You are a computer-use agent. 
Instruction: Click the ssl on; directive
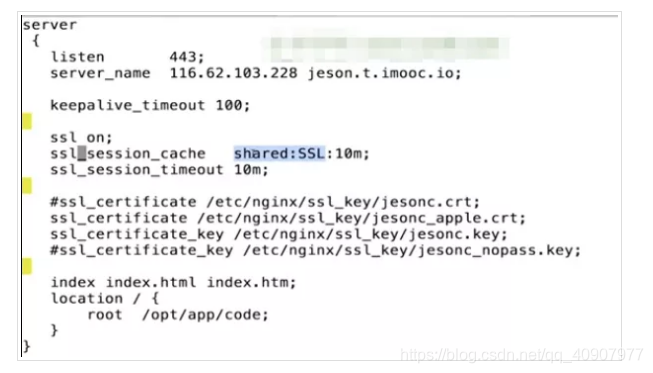pyautogui.click(x=81, y=138)
